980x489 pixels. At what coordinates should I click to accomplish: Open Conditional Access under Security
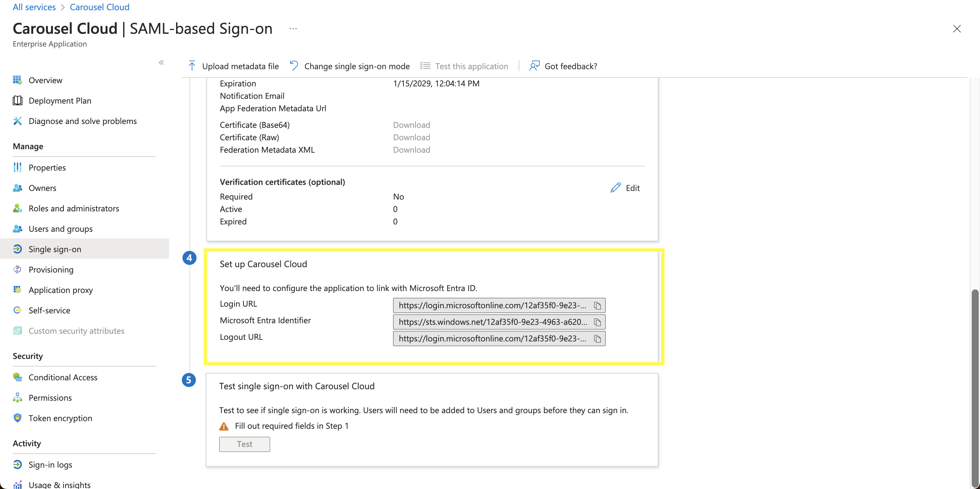63,377
